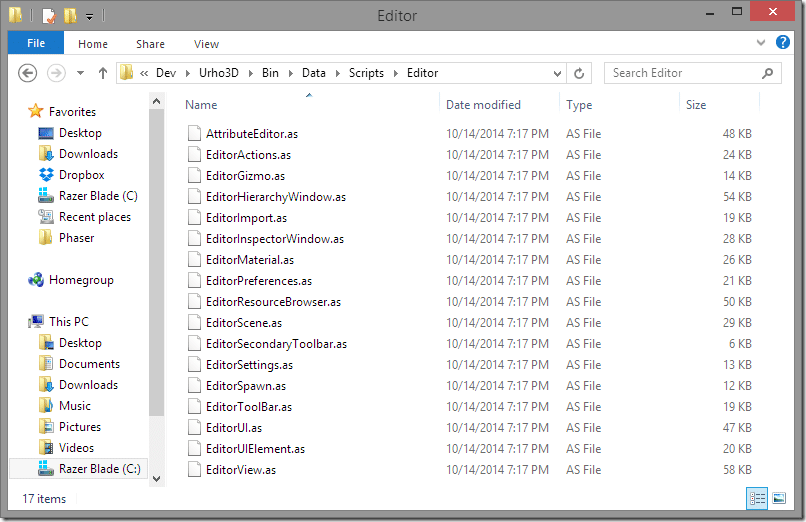Click Properties icon in quick access toolbar
This screenshot has height=522, width=806.
[49, 15]
